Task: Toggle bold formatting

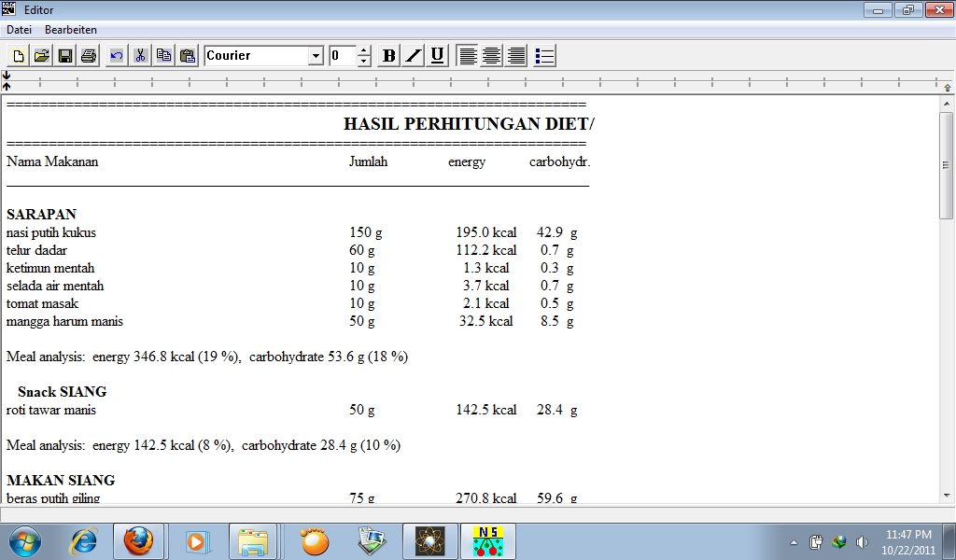Action: click(387, 55)
